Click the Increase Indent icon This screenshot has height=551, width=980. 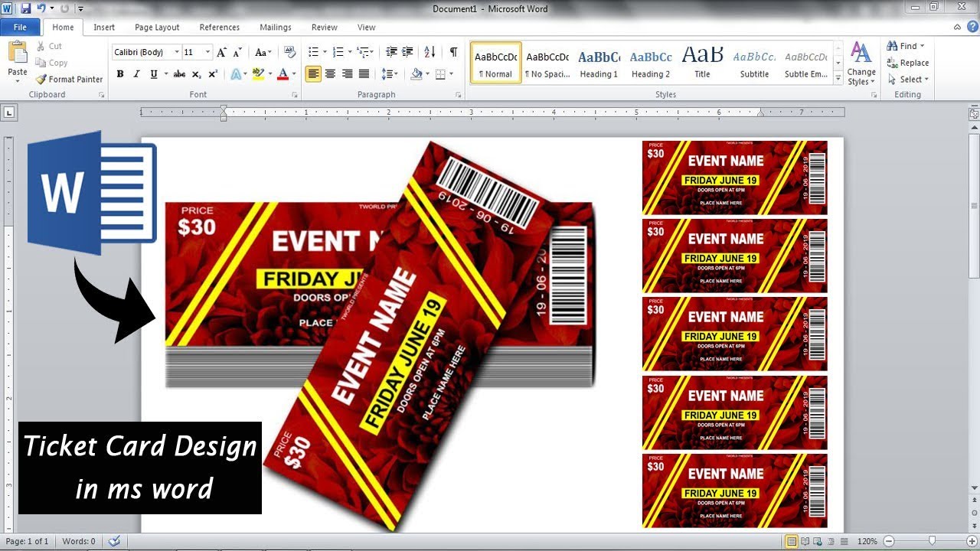pyautogui.click(x=408, y=52)
